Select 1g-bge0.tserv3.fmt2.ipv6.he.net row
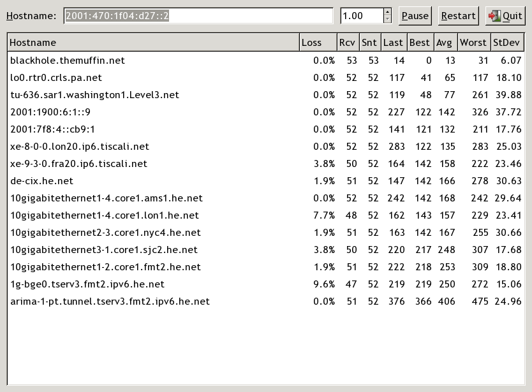532x392 pixels. coord(266,284)
